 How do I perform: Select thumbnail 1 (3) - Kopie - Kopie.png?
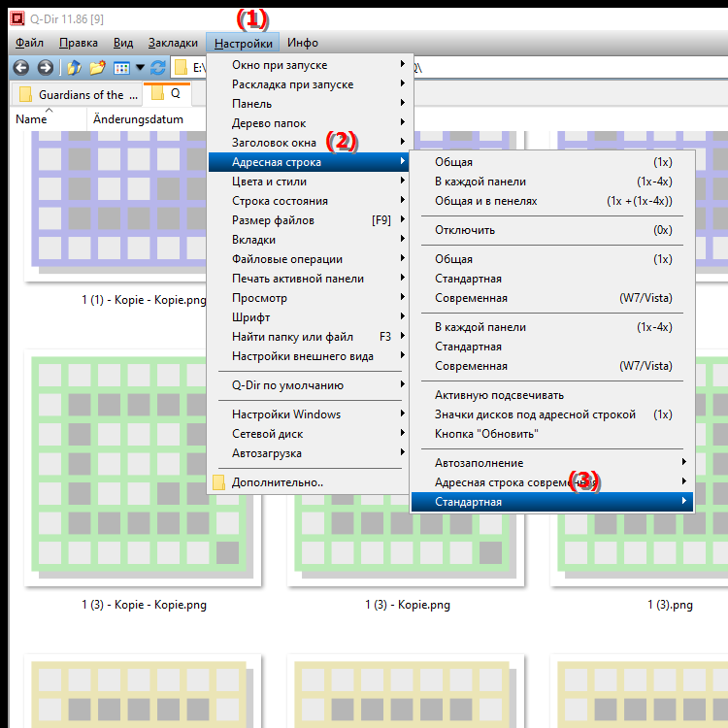coord(143,468)
